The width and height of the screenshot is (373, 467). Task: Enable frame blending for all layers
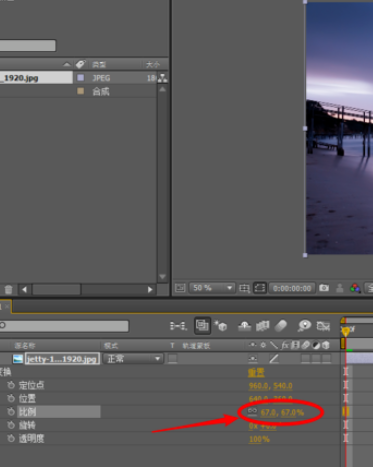[x=263, y=326]
